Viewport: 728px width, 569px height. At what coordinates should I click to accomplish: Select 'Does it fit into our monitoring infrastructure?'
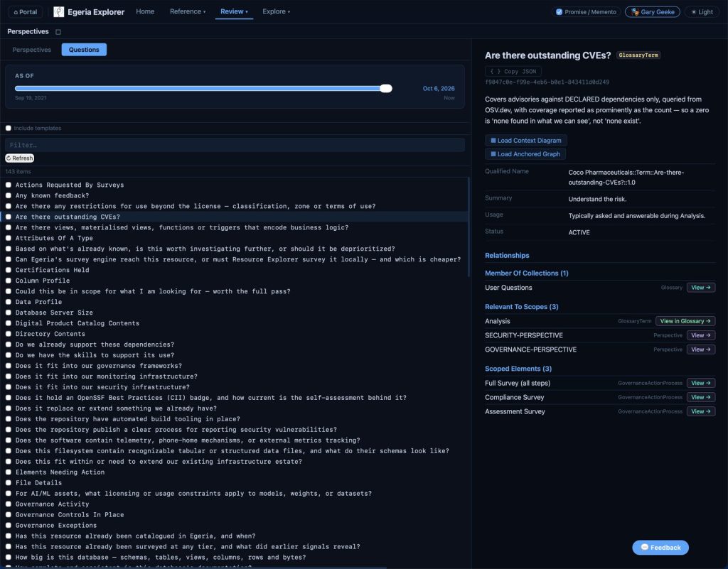tap(235, 376)
